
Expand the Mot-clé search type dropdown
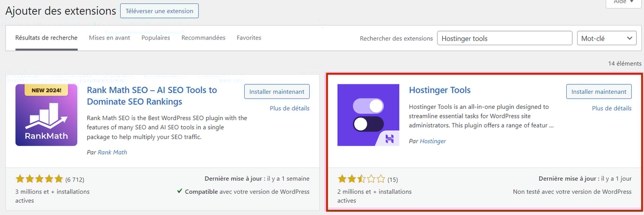tap(607, 39)
